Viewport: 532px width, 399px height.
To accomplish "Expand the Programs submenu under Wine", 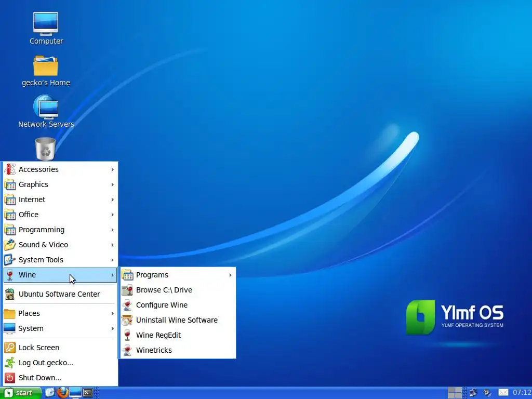I will tap(230, 275).
